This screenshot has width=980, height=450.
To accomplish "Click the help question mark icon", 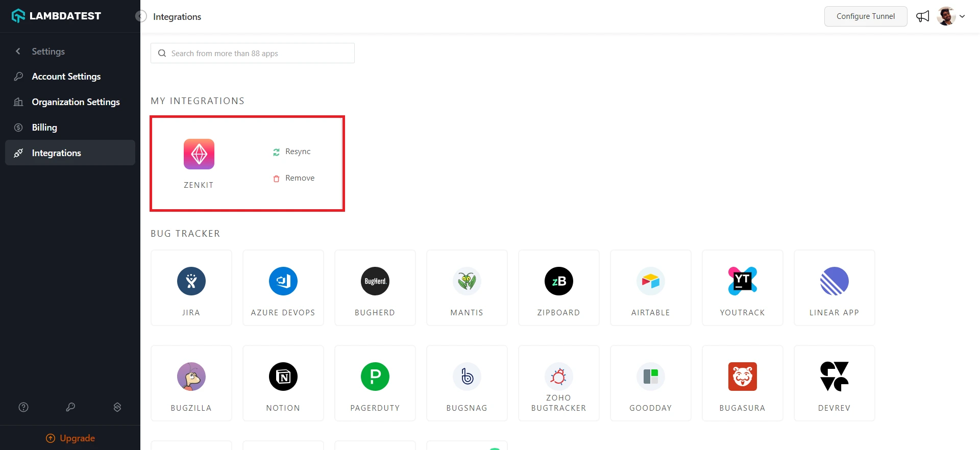I will [x=23, y=407].
